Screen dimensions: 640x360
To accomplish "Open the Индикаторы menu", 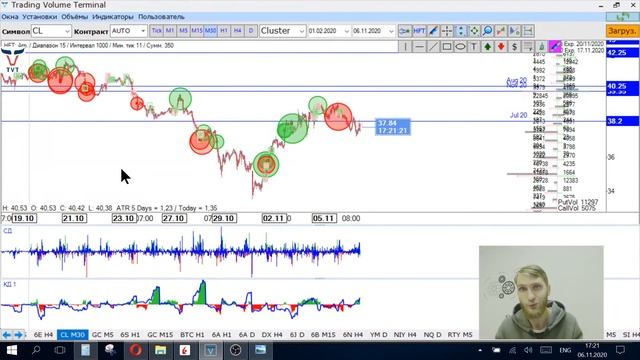I will coord(113,17).
